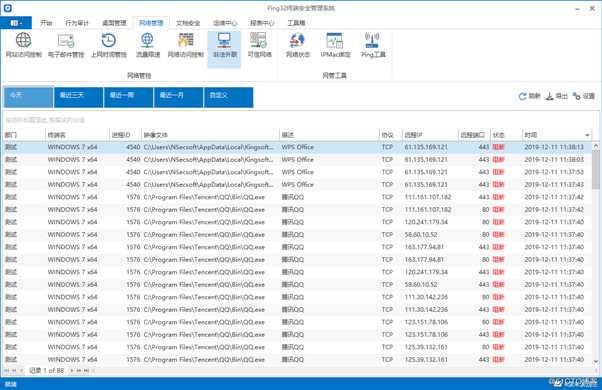
Task: Sort by the 状态 status column header
Action: pyautogui.click(x=506, y=135)
